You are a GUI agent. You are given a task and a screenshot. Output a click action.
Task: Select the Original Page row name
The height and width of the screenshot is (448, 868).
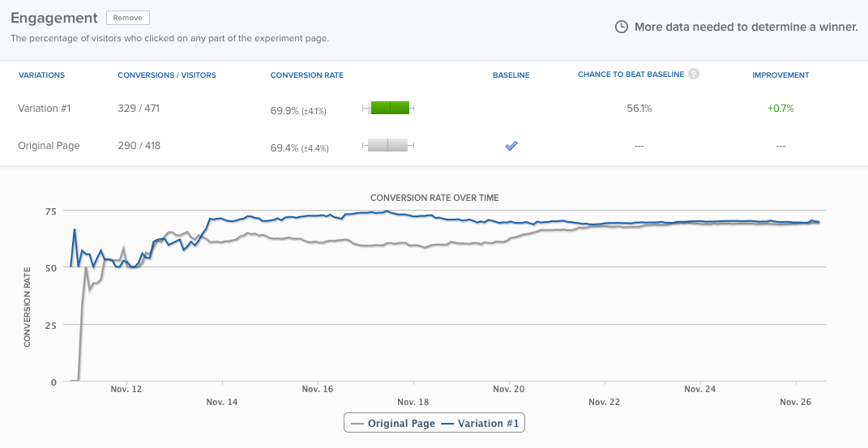tap(49, 146)
